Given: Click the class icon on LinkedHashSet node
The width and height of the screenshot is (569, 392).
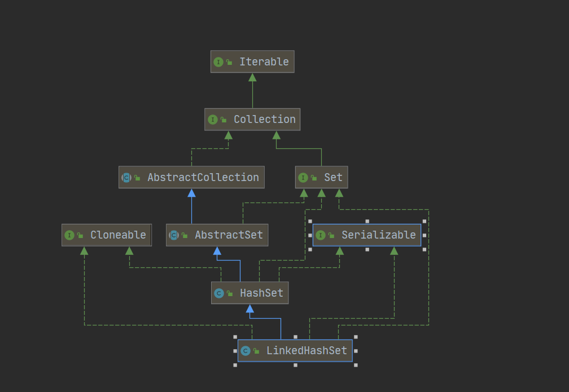Looking at the screenshot, I should coord(246,351).
